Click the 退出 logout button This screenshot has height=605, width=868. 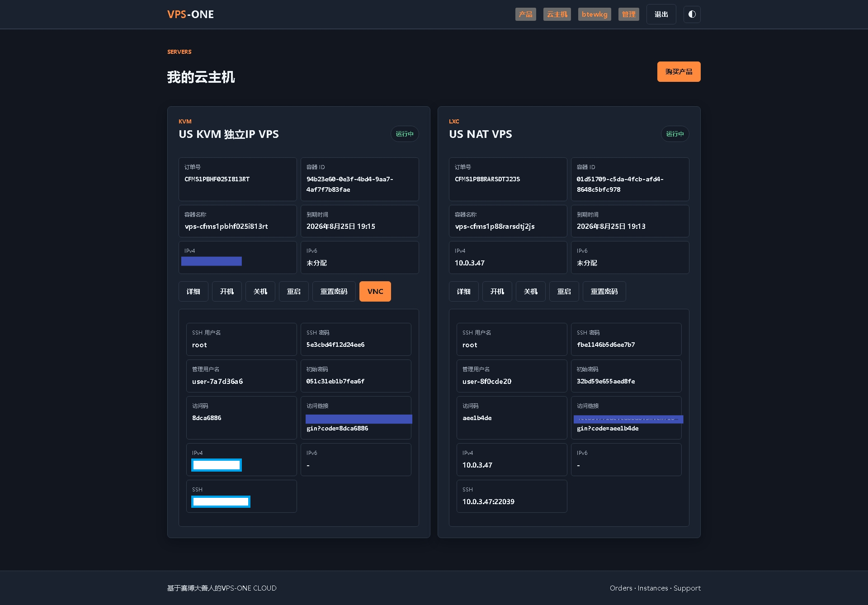pos(661,14)
